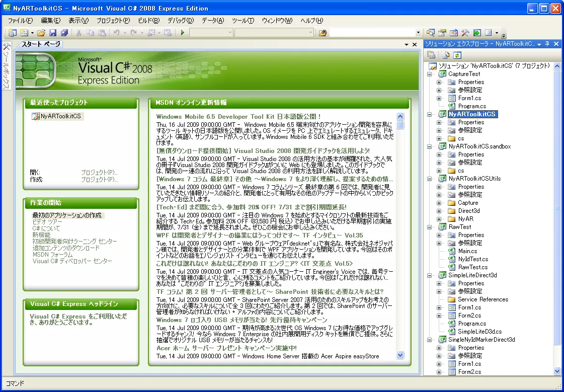
Task: Select NyIdTest.cs in the Solution Explorer
Action: (x=472, y=259)
